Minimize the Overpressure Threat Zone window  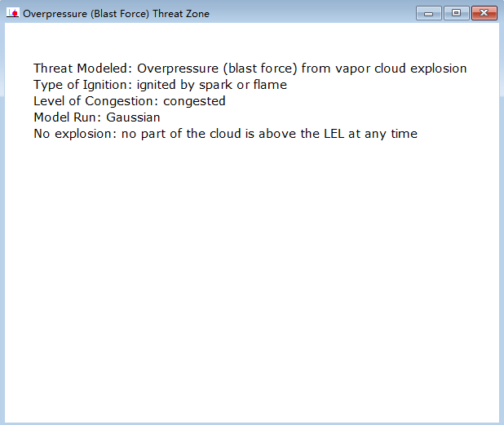[429, 14]
